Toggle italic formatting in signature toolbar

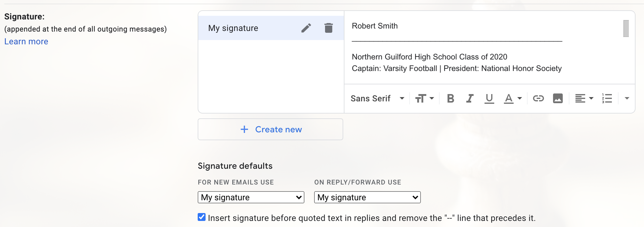tap(470, 98)
